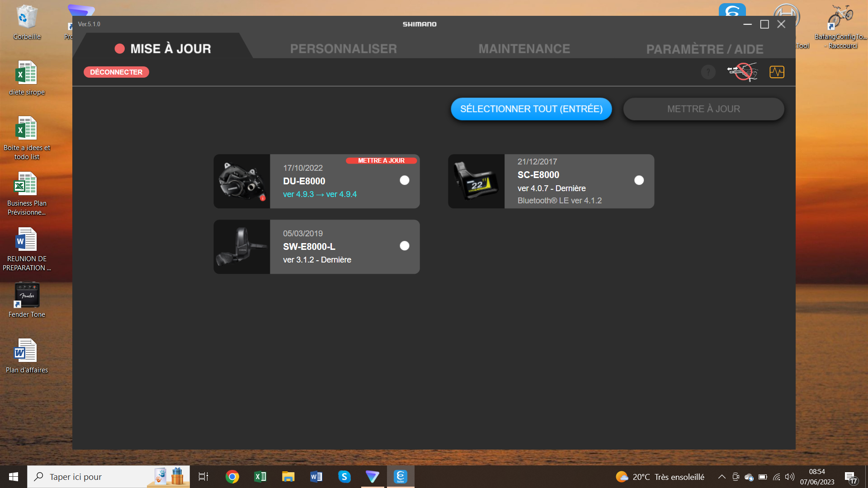
Task: Select the SW-E8000-L radio button
Action: pos(405,246)
